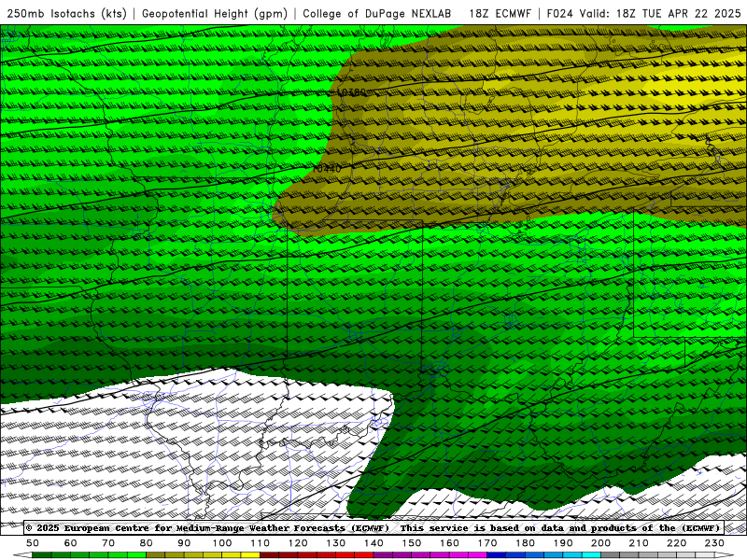Click the '© 2025 European Centre' copyright text
The height and width of the screenshot is (560, 747).
[x=86, y=527]
